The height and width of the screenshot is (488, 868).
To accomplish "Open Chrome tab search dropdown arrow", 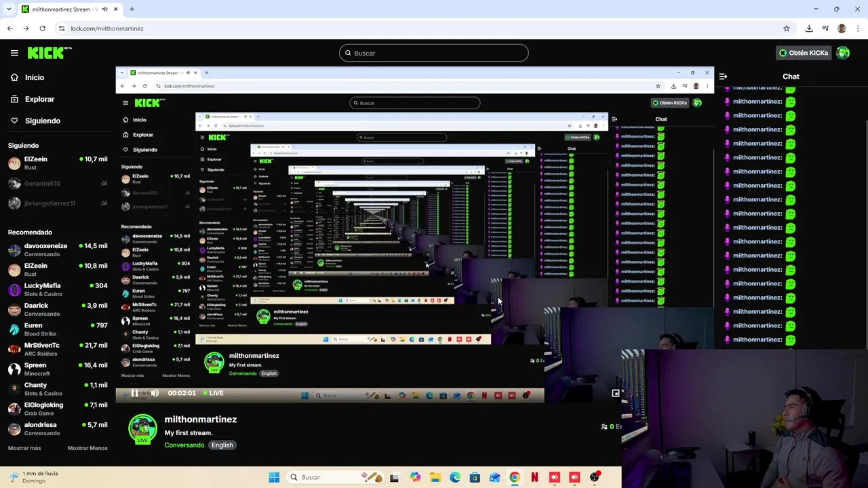I will pyautogui.click(x=9, y=9).
